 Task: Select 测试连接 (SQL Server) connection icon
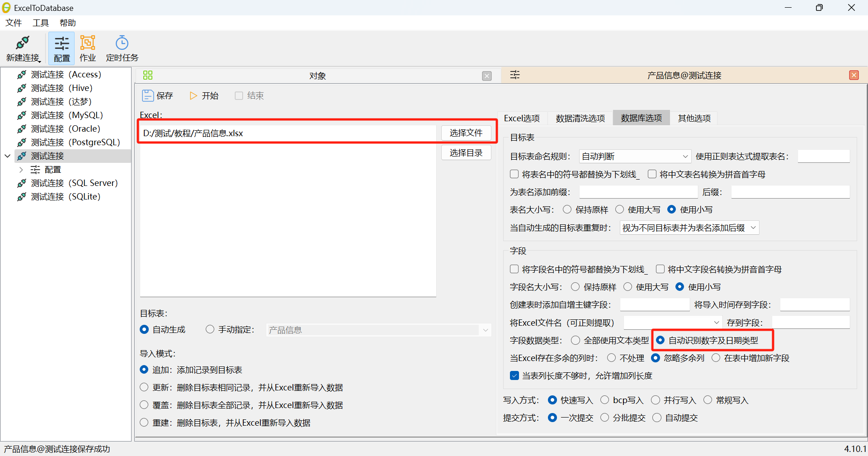22,183
